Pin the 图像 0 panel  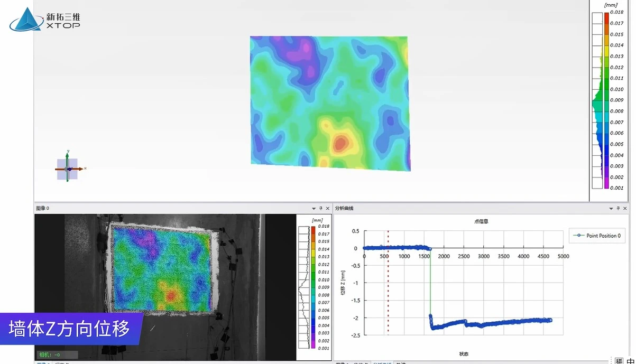tap(320, 208)
